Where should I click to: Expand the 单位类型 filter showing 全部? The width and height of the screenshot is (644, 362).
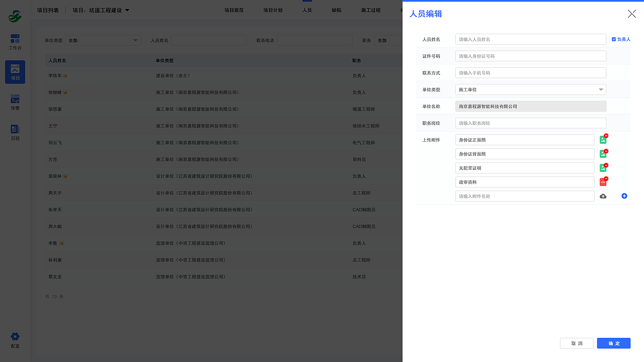102,40
